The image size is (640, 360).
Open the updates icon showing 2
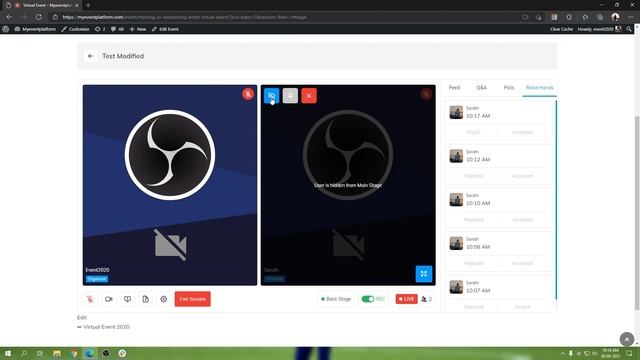coord(100,29)
